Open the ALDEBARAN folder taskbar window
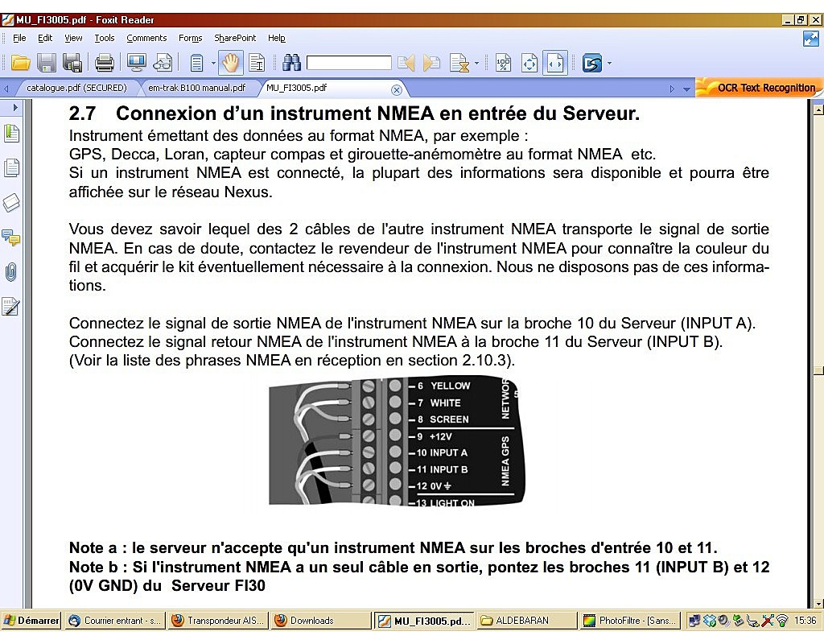The width and height of the screenshot is (824, 644). click(x=528, y=621)
